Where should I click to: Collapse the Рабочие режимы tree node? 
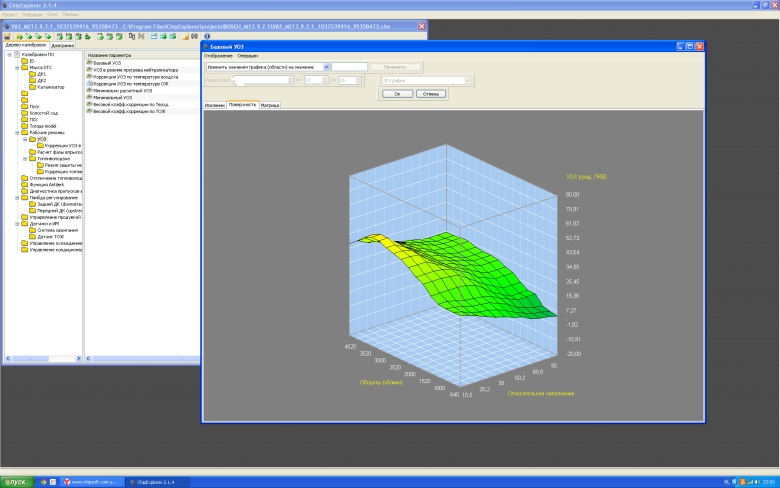click(x=16, y=132)
